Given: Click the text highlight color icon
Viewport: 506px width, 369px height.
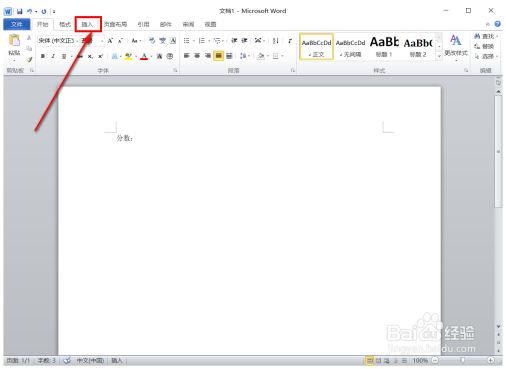Looking at the screenshot, I should tap(128, 56).
